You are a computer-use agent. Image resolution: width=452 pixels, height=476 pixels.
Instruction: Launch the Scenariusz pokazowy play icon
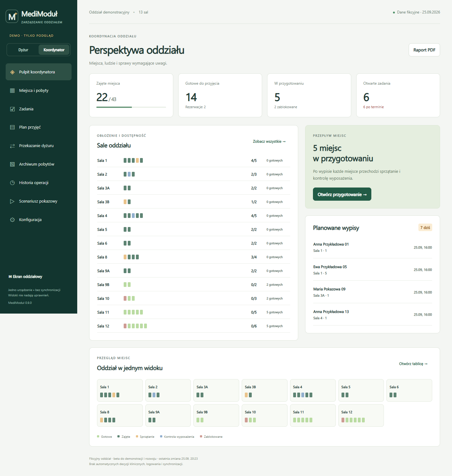point(13,201)
